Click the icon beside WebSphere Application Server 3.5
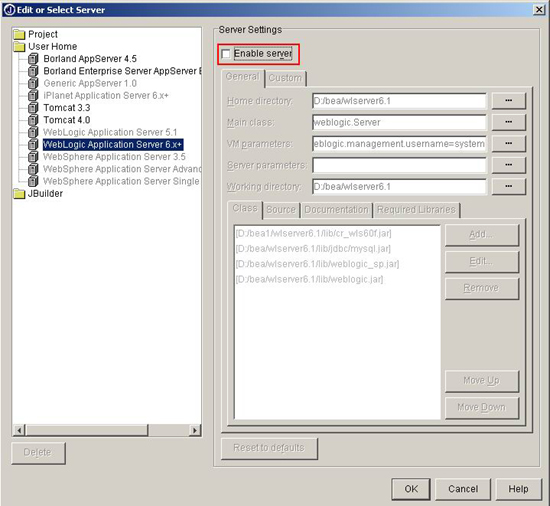The image size is (550, 506). pyautogui.click(x=33, y=157)
